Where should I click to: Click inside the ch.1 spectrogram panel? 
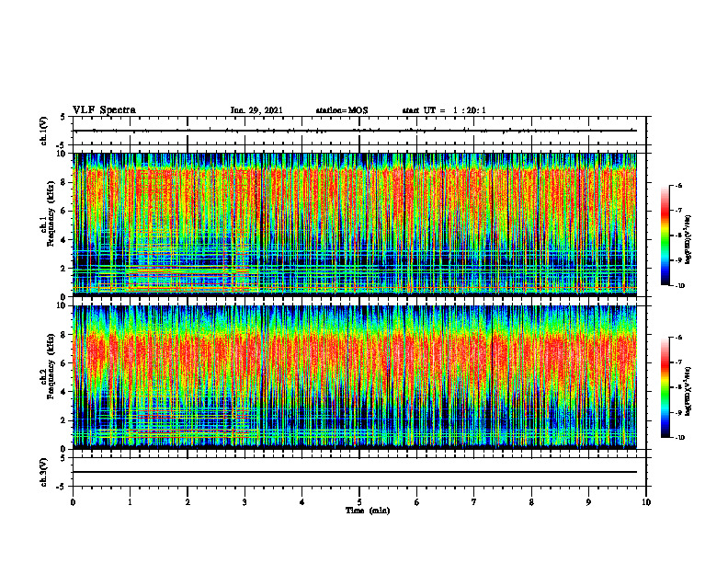355,224
